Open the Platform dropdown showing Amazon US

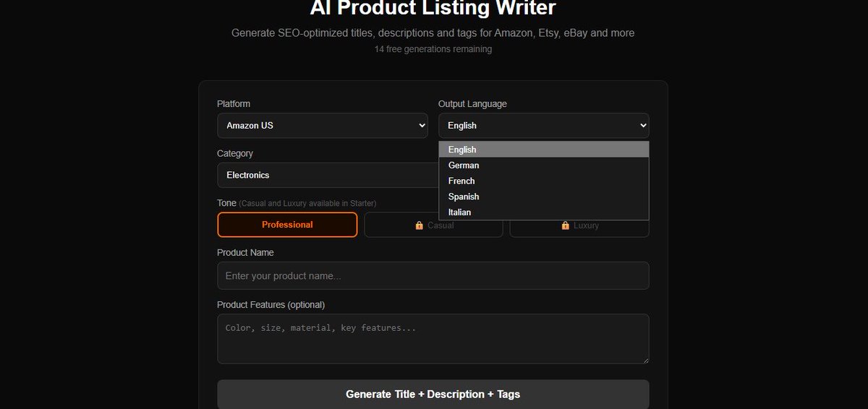pyautogui.click(x=323, y=126)
